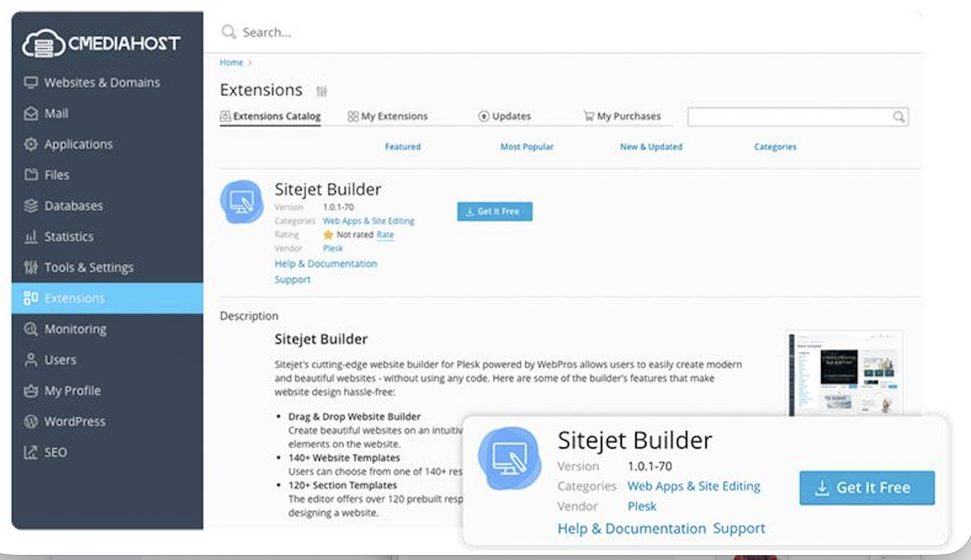
Task: Click the Rate link next to Not rated
Action: [385, 235]
